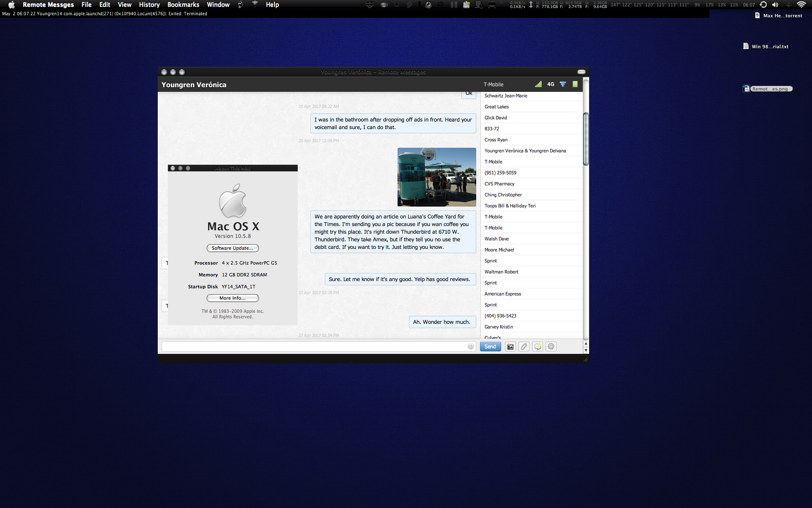Select the Cross Ryan conversation

click(x=532, y=140)
